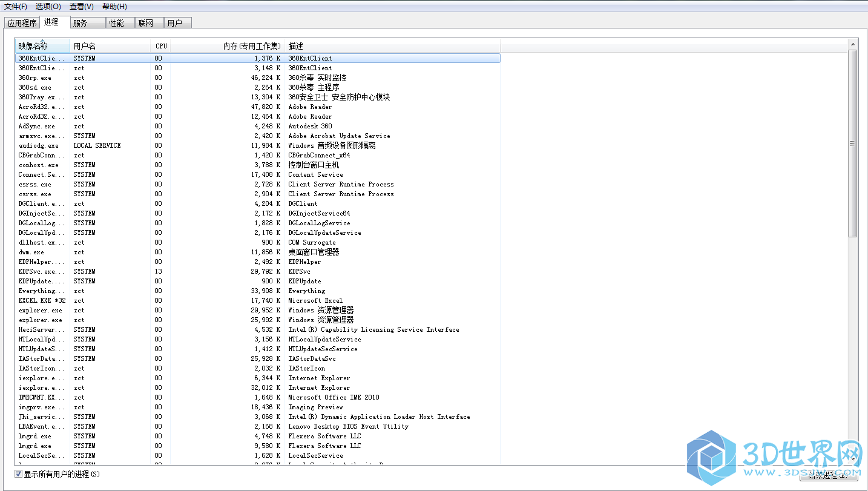Select the dwm.exe process row
Viewport: 868px width, 491px height.
(258, 252)
